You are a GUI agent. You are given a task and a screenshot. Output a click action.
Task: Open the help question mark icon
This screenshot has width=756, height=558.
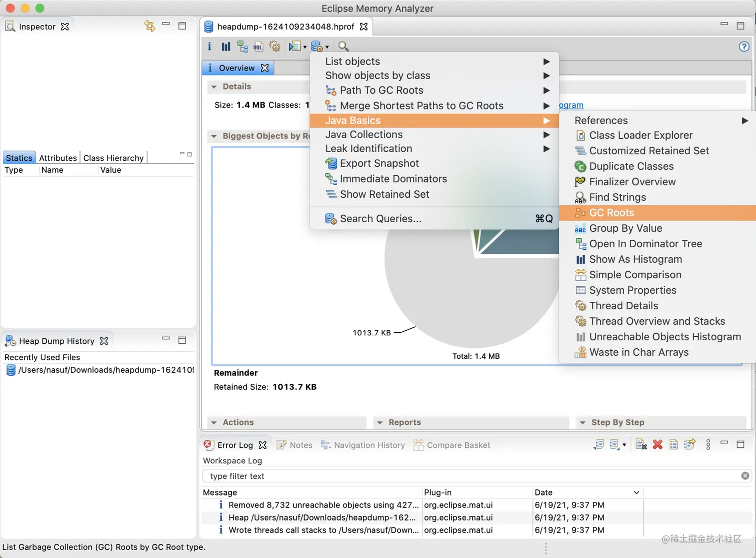coord(744,47)
